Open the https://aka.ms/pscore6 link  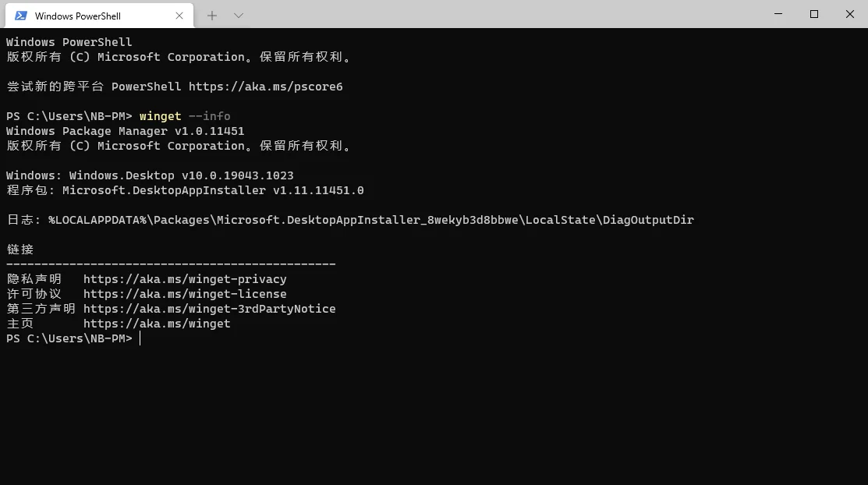pyautogui.click(x=265, y=87)
